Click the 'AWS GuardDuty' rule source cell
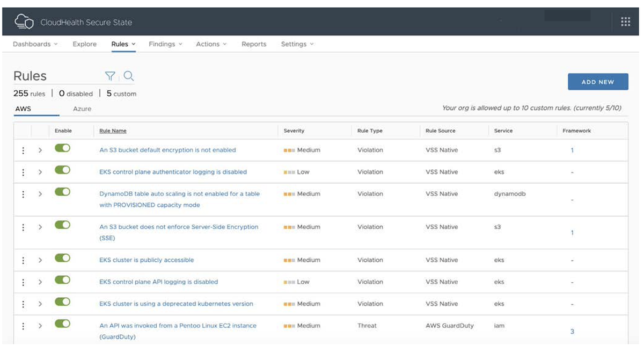 click(450, 326)
